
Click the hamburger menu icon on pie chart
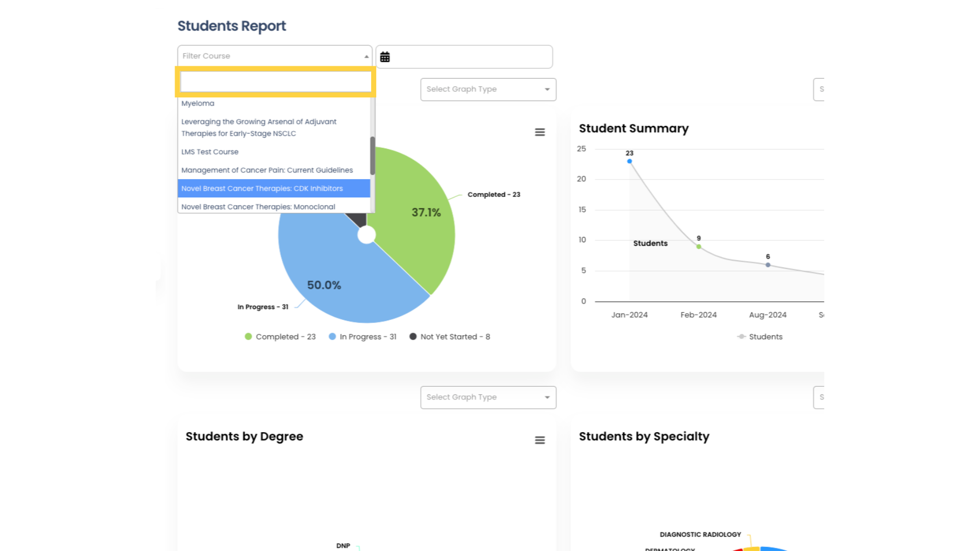540,132
